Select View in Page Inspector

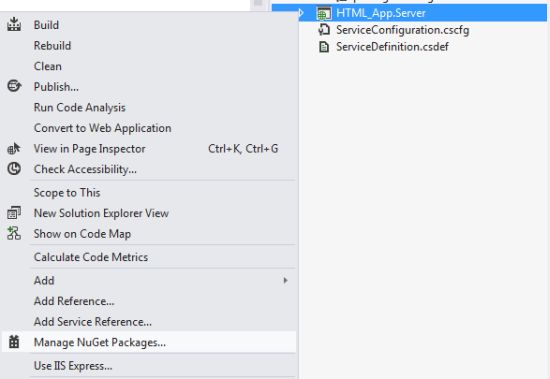pyautogui.click(x=149, y=148)
